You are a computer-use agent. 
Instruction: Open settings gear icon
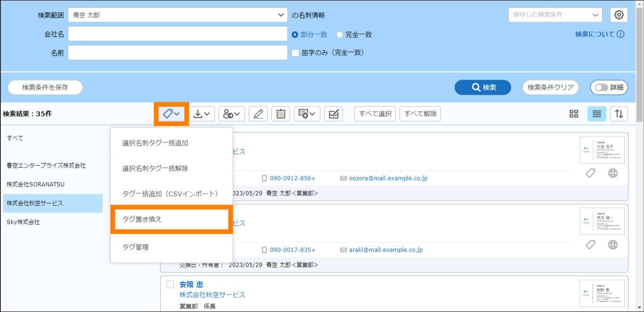(619, 15)
